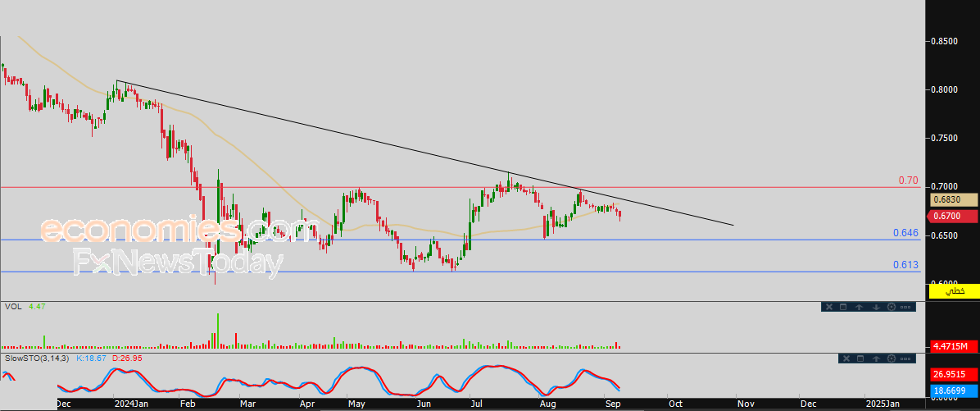Click the yellow خطي scale button
980x411 pixels.
click(954, 291)
